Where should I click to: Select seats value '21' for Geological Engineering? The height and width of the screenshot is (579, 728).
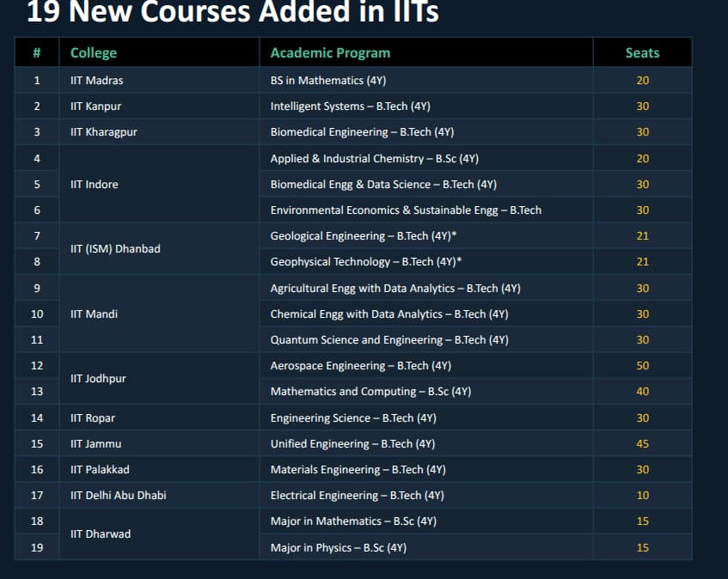(x=643, y=235)
